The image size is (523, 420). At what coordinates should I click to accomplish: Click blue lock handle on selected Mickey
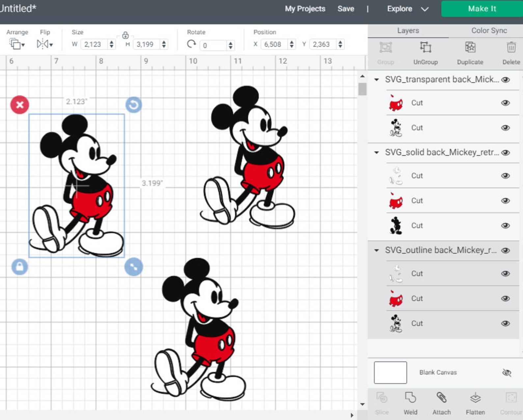click(20, 267)
